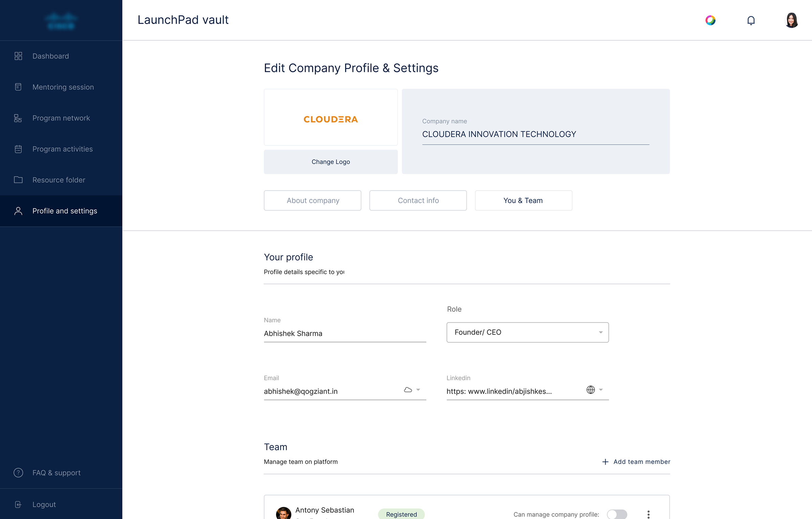This screenshot has height=519, width=812.
Task: Click Add team member link
Action: tap(636, 462)
